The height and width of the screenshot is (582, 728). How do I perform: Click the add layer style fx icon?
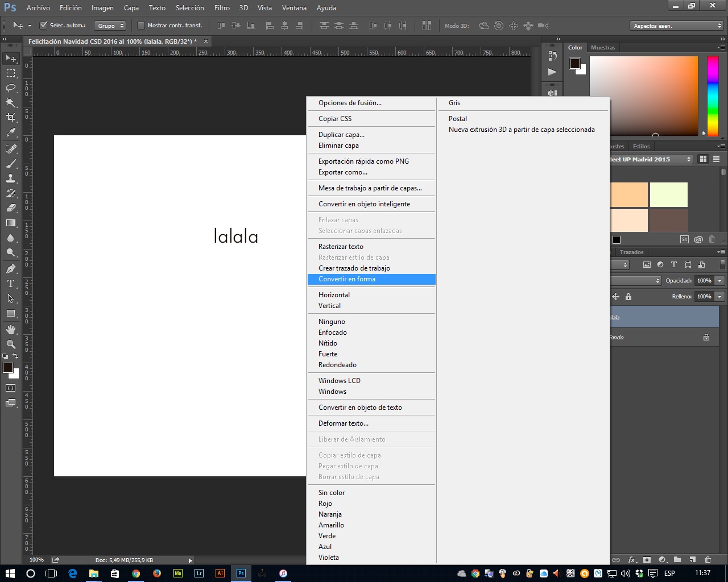click(x=631, y=560)
